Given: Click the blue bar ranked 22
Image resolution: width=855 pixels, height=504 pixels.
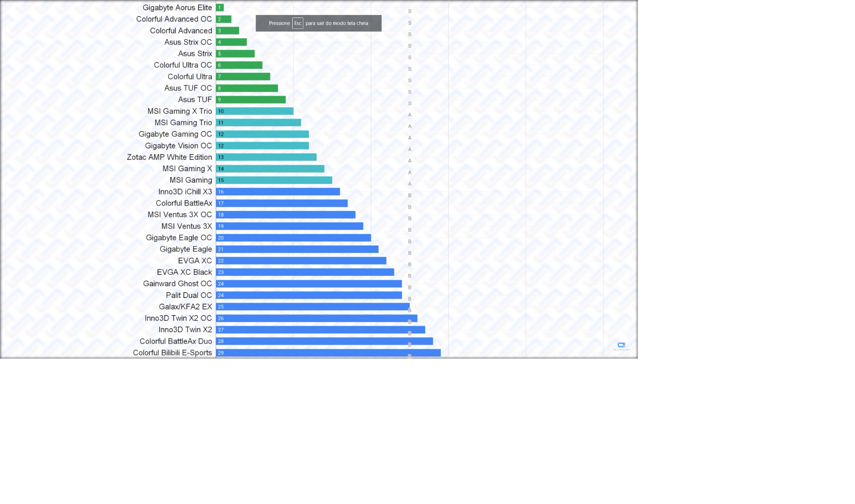Looking at the screenshot, I should (301, 261).
